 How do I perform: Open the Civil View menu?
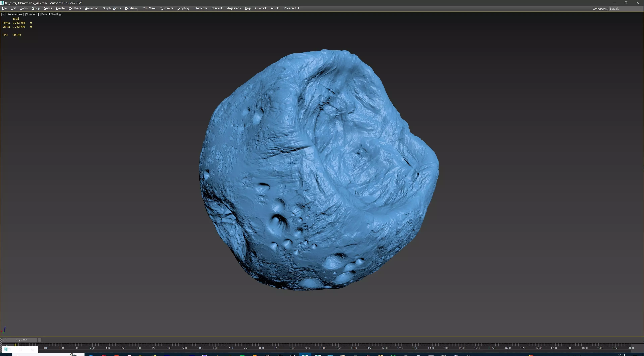point(149,8)
